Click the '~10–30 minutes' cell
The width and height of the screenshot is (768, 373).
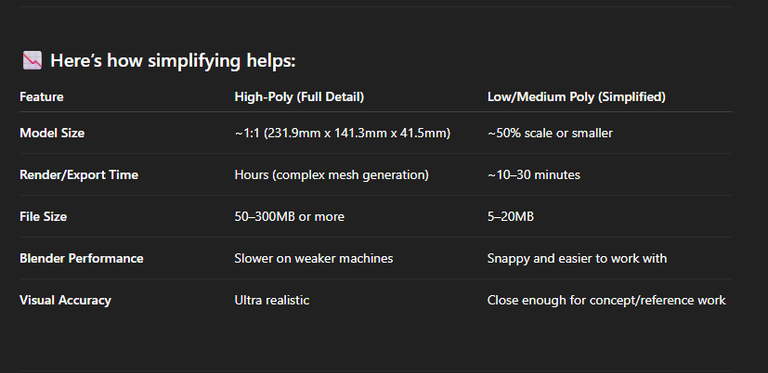click(534, 175)
